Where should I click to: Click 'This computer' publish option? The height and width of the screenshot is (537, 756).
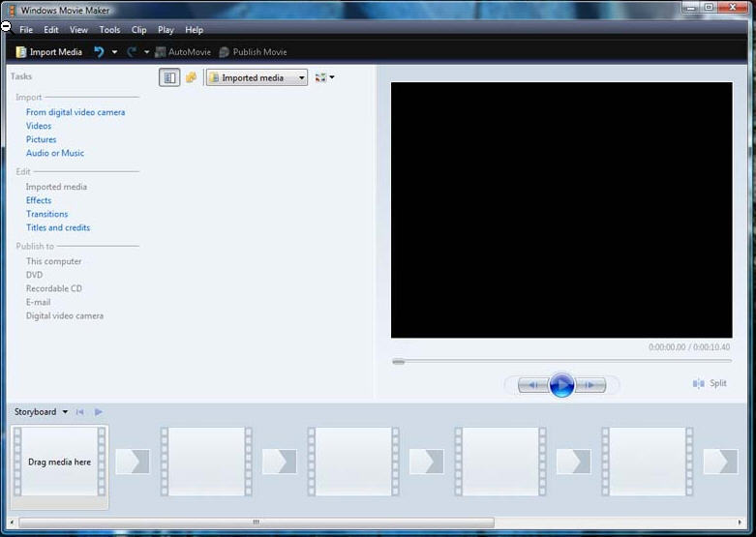(x=54, y=261)
